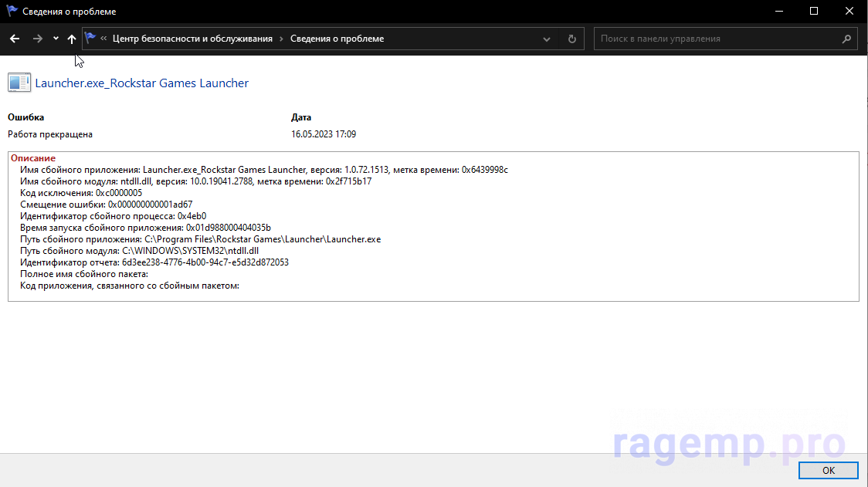This screenshot has height=487, width=868.
Task: Click the flag icon in address bar
Action: [90, 38]
